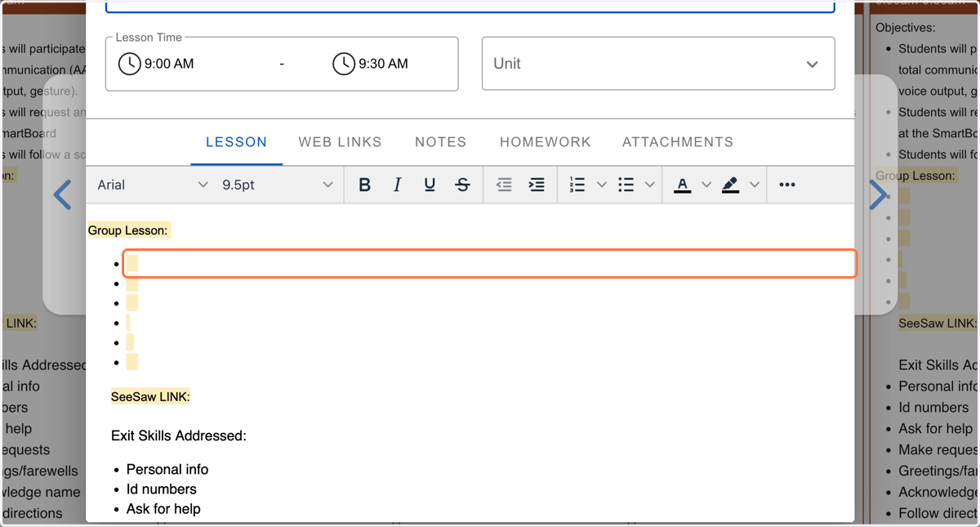
Task: Toggle underline formatting
Action: pos(430,185)
